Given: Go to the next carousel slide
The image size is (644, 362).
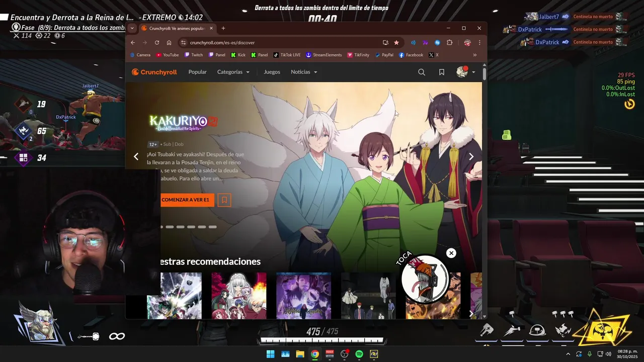Looking at the screenshot, I should (471, 156).
